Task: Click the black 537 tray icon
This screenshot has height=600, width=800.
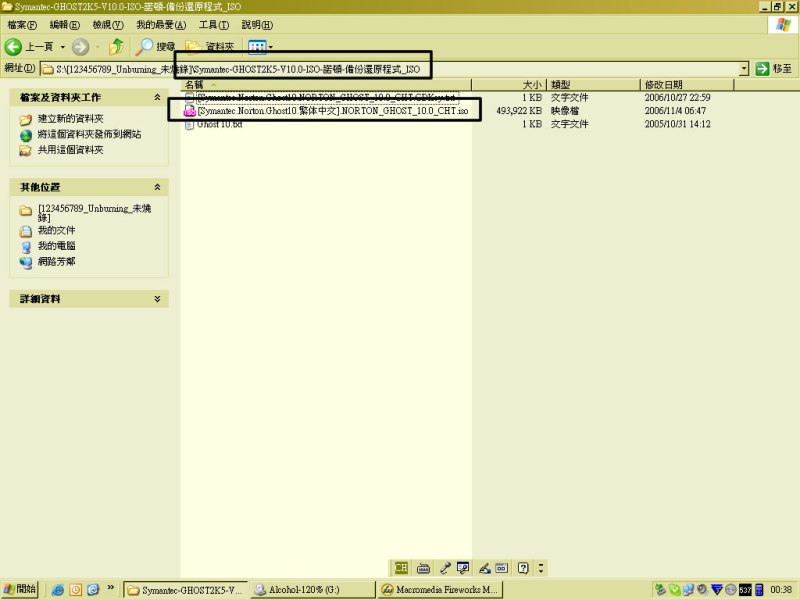Action: coord(745,590)
